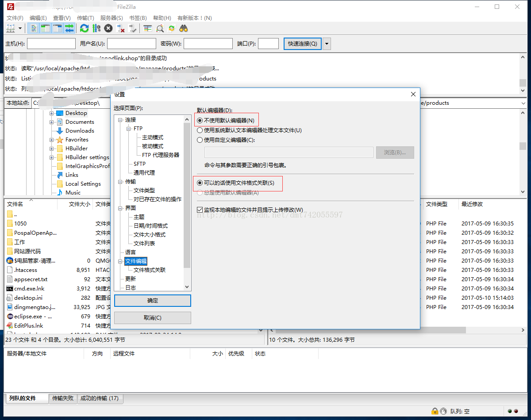Click the 端口(P) input field
The width and height of the screenshot is (531, 420).
coord(268,44)
